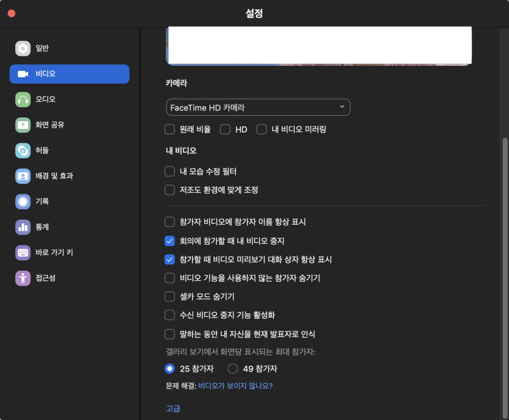This screenshot has height=420, width=509.
Task: Enable the 원래 비율 checkbox
Action: click(x=170, y=129)
